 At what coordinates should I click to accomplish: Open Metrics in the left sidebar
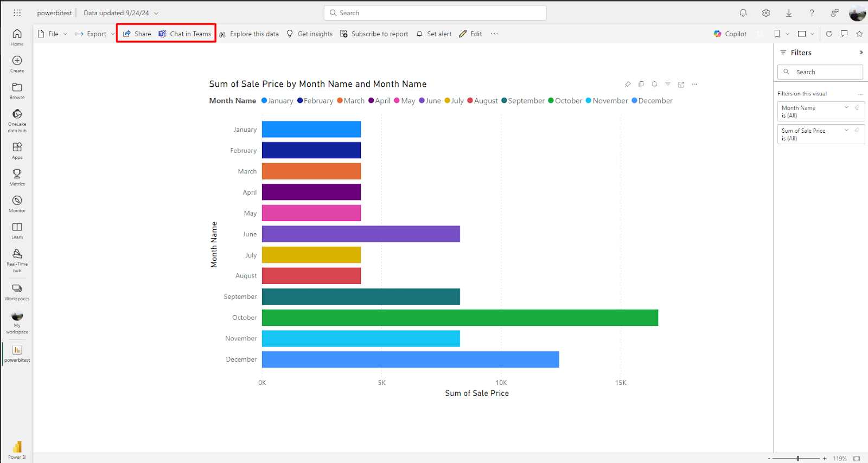(x=17, y=177)
